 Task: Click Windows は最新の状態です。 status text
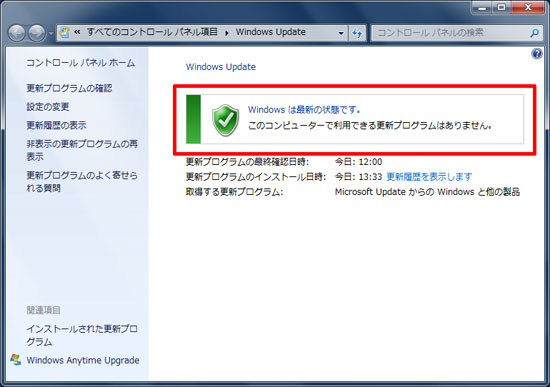coord(304,109)
